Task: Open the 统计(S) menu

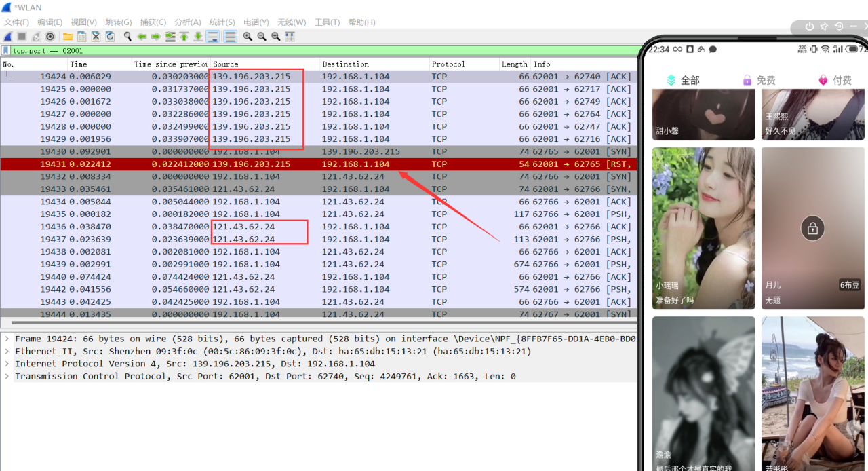Action: pyautogui.click(x=222, y=22)
